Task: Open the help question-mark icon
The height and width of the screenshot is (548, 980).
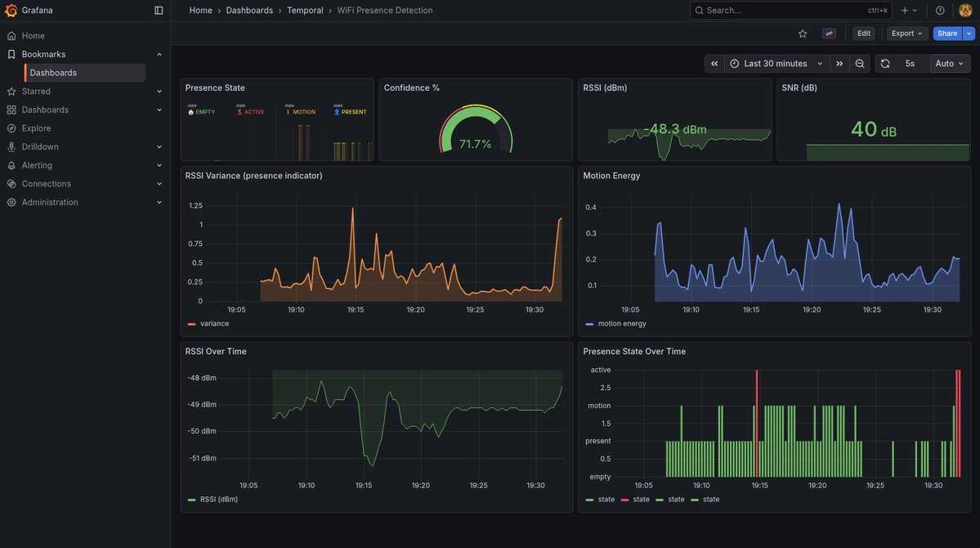Action: tap(940, 10)
